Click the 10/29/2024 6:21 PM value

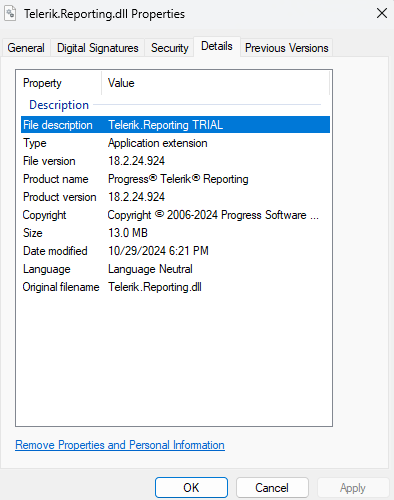click(x=158, y=251)
